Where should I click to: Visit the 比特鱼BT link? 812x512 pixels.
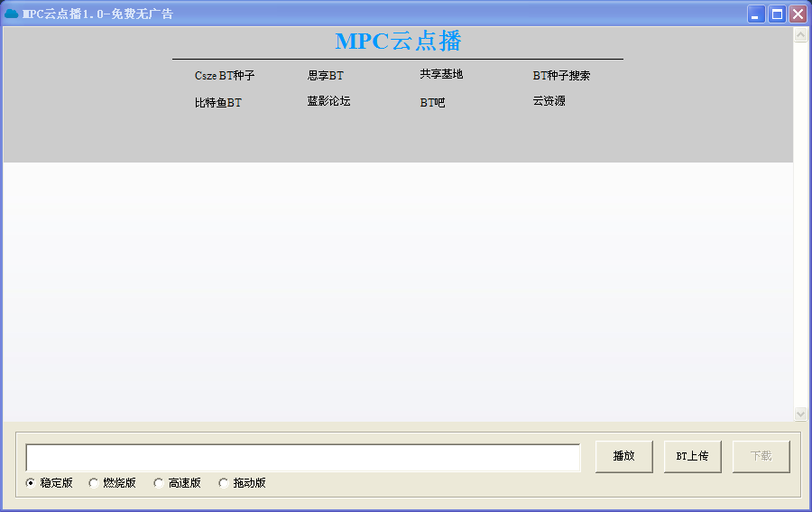[x=218, y=103]
